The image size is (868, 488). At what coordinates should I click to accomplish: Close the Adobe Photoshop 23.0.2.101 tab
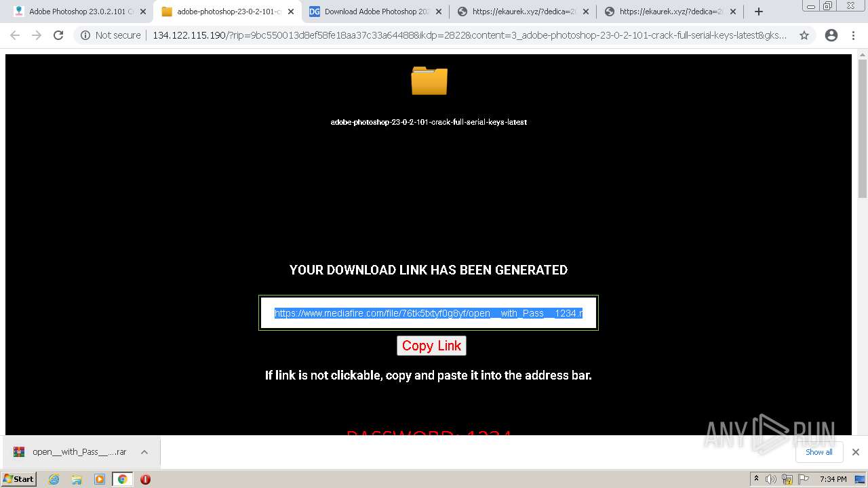[x=143, y=12]
